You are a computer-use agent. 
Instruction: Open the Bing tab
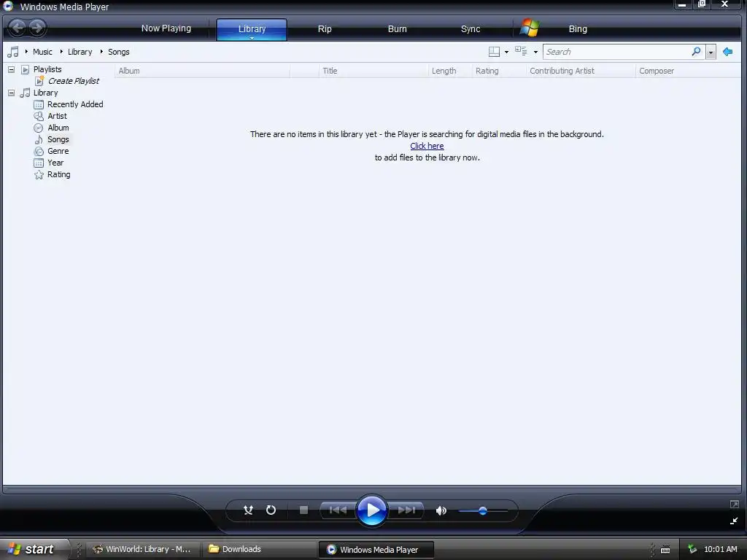coord(578,29)
